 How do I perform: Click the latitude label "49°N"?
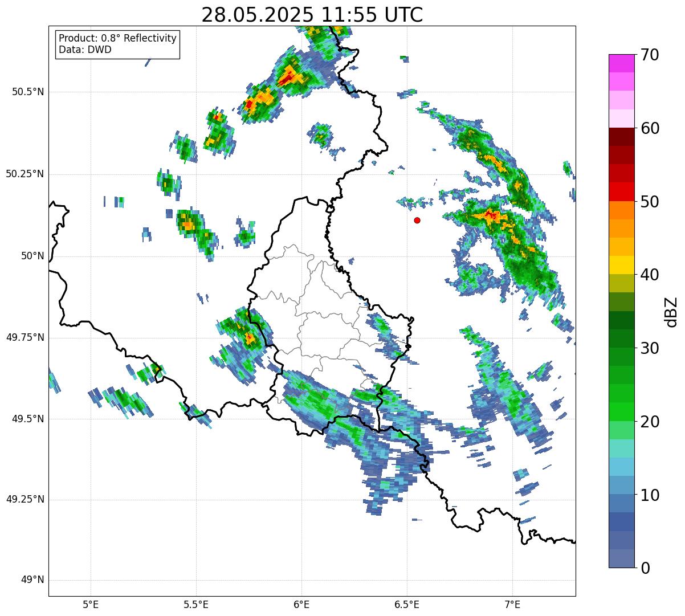click(x=33, y=580)
